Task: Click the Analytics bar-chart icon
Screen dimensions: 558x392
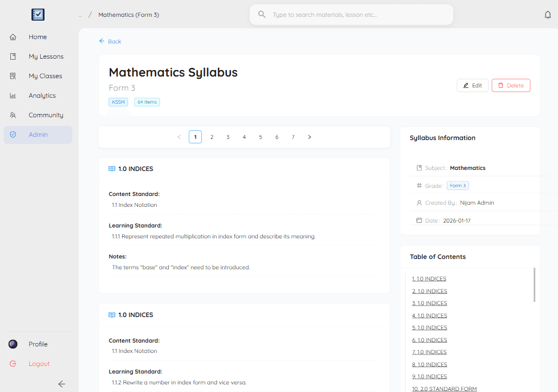Action: (12, 95)
